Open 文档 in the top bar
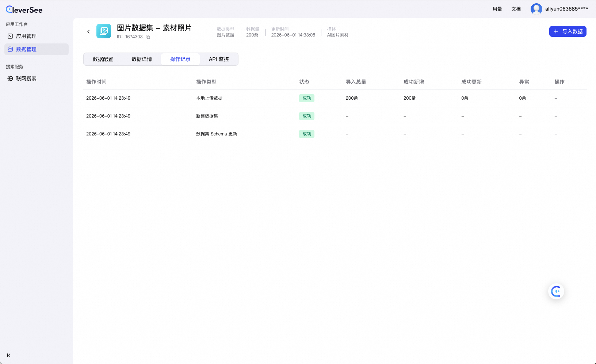The width and height of the screenshot is (596, 364). click(516, 9)
